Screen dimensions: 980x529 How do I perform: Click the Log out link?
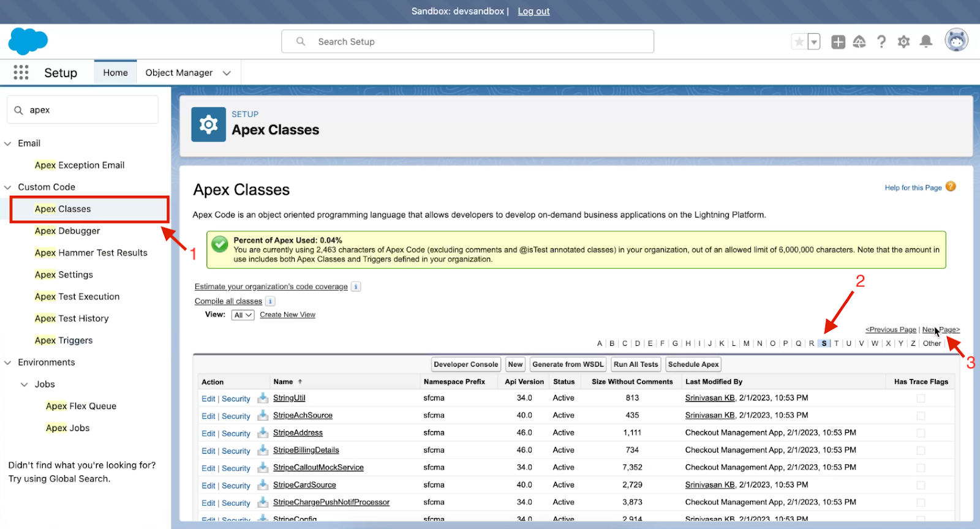533,11
